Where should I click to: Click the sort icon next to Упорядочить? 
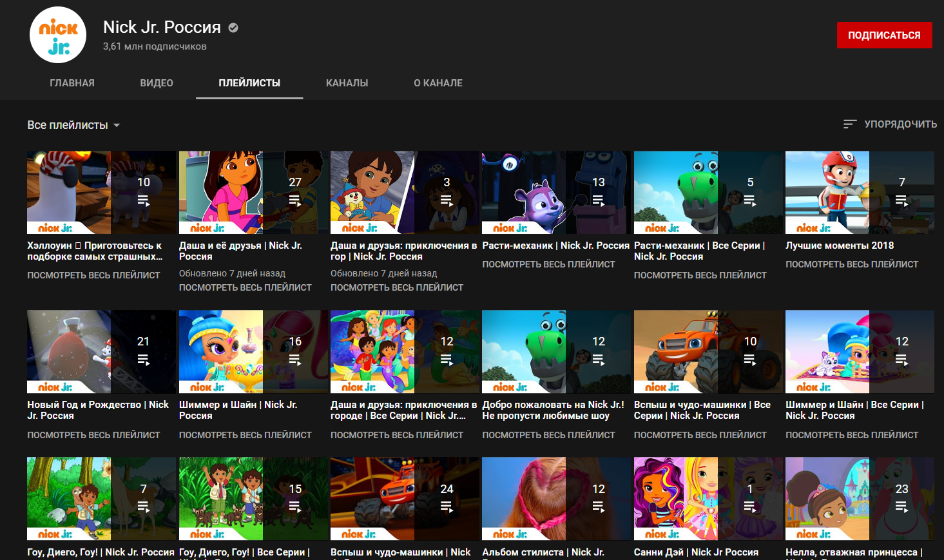pyautogui.click(x=850, y=124)
